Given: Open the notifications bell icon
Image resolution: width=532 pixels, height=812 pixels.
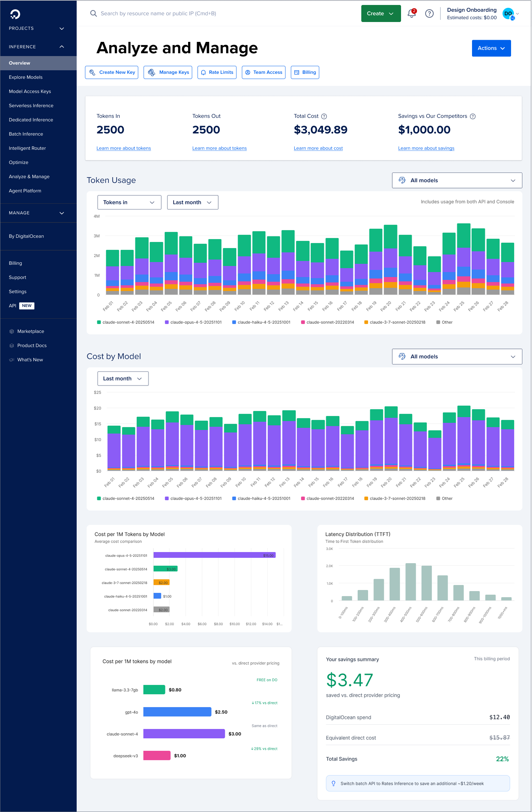Looking at the screenshot, I should point(412,13).
